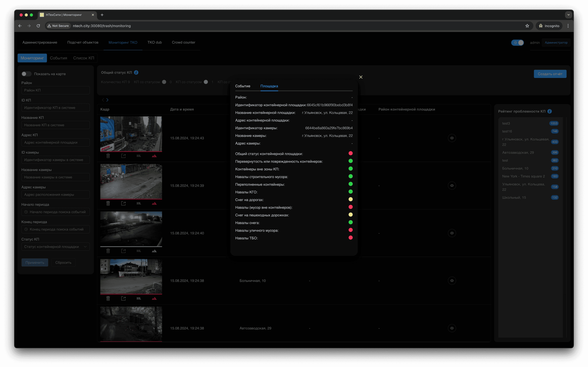The width and height of the screenshot is (588, 367).
Task: Toggle the light/dark theme switch
Action: (x=517, y=43)
